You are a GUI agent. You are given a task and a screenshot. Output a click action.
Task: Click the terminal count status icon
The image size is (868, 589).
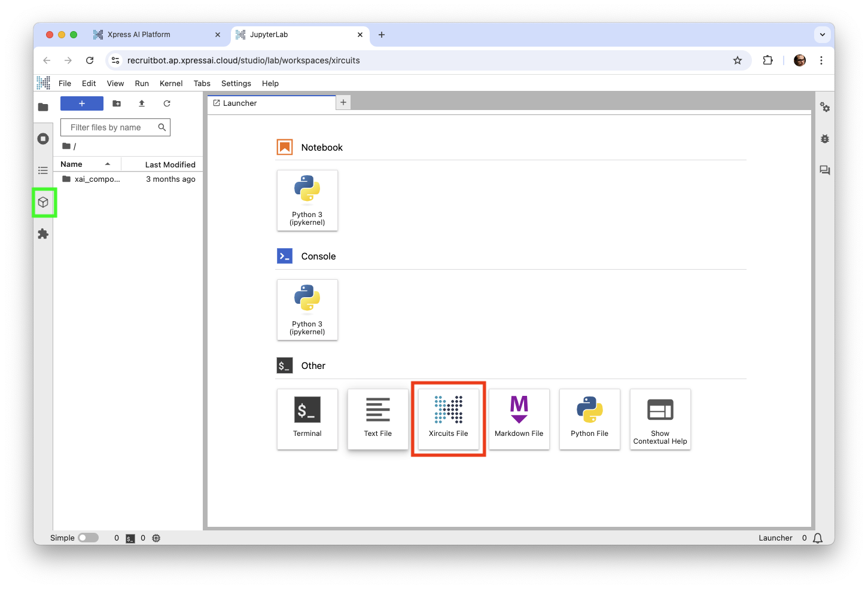130,538
